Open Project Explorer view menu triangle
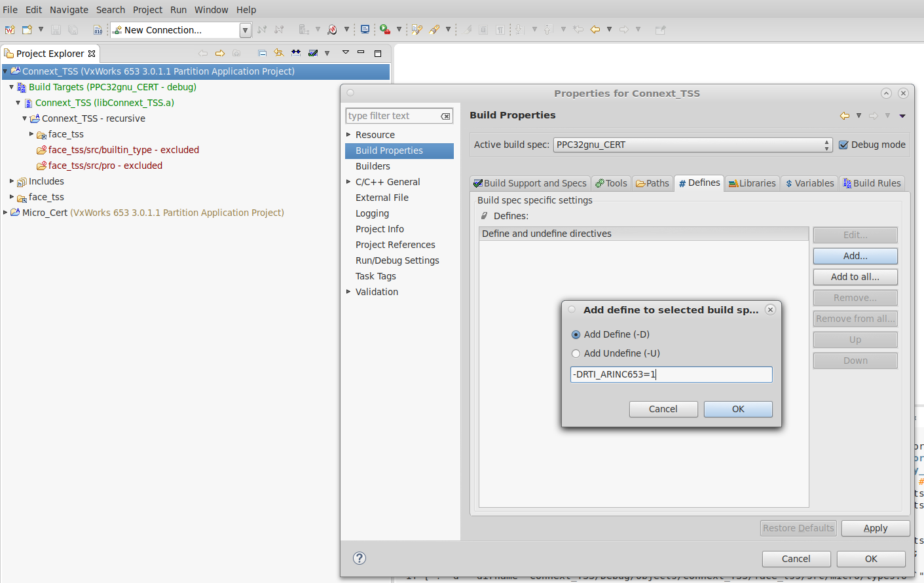The width and height of the screenshot is (924, 583). (x=345, y=52)
